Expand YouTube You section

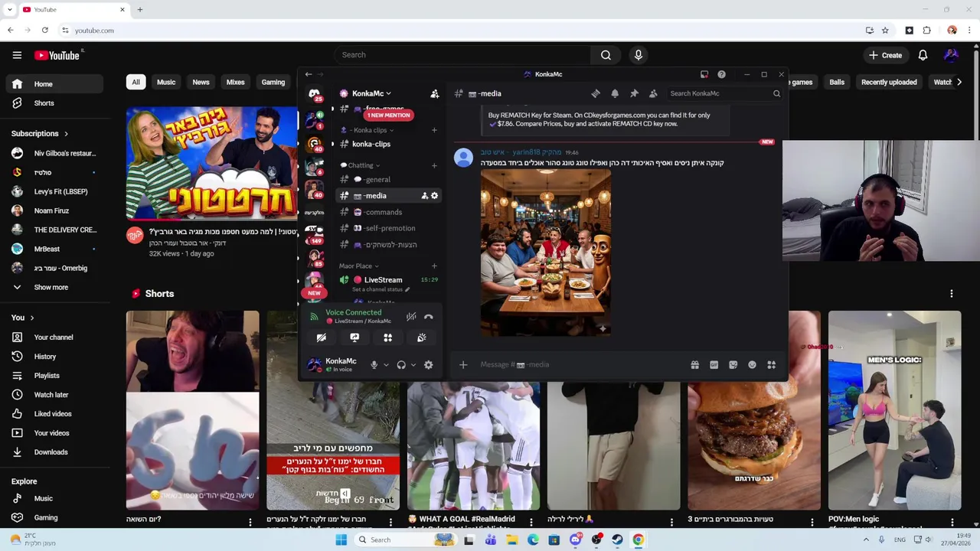pyautogui.click(x=23, y=318)
